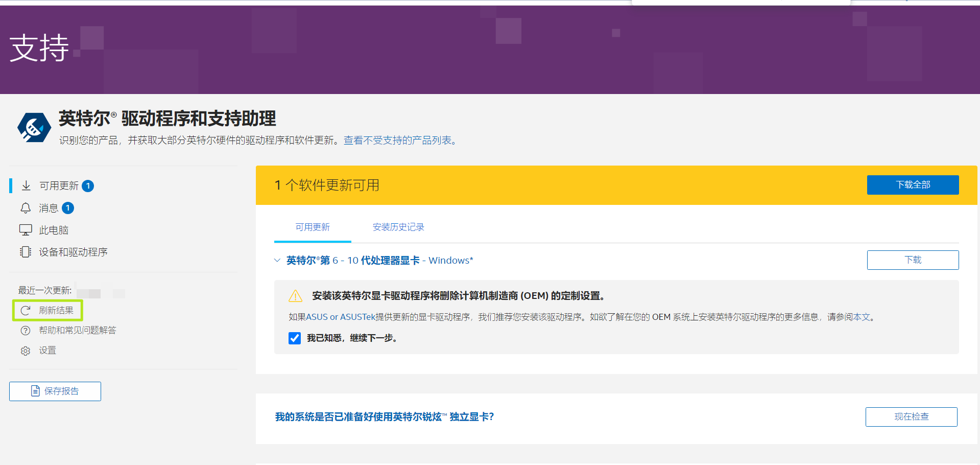The image size is (980, 465).
Task: Click the bell icon for 消息
Action: click(26, 208)
